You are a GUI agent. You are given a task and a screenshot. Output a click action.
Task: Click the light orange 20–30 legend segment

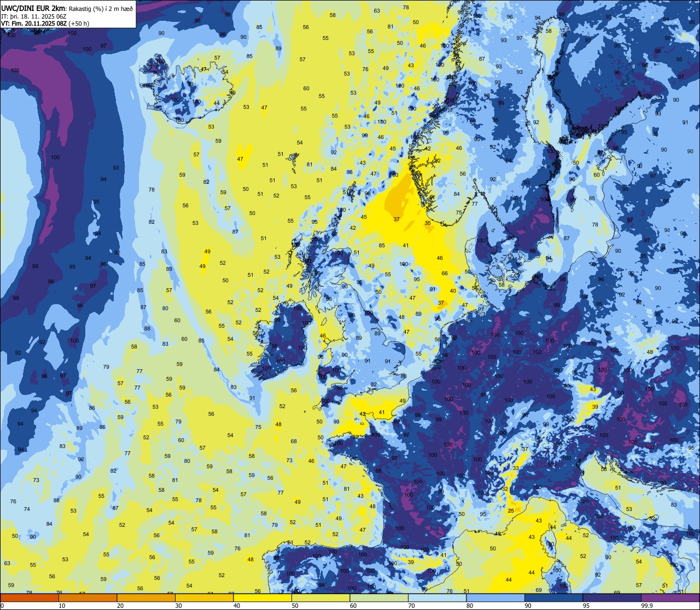click(146, 597)
